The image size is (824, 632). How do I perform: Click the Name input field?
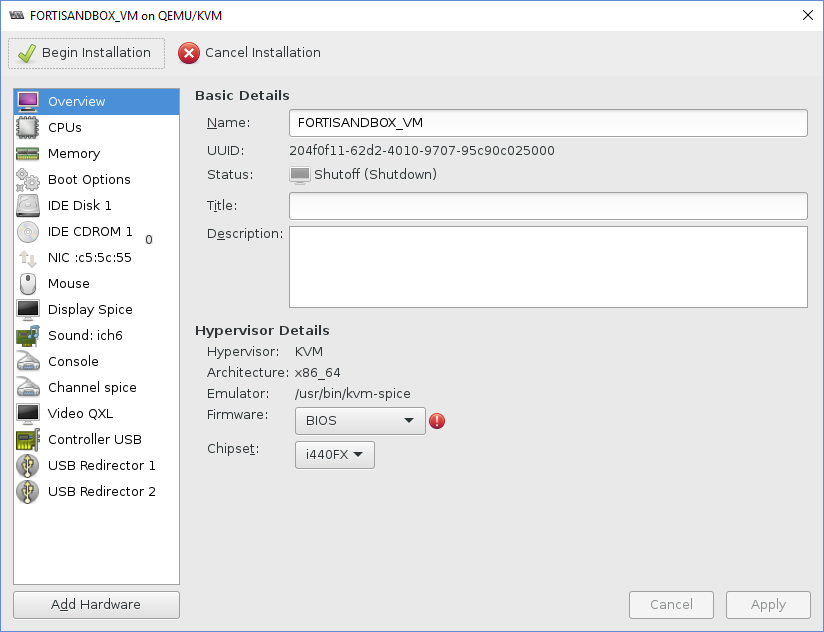(x=548, y=123)
